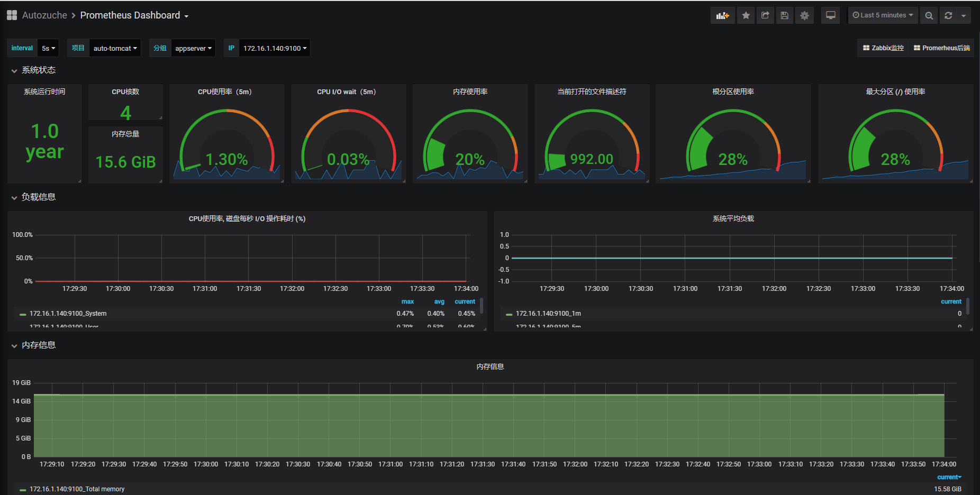This screenshot has height=495, width=980.
Task: Open the interval 5s dropdown
Action: click(x=48, y=48)
